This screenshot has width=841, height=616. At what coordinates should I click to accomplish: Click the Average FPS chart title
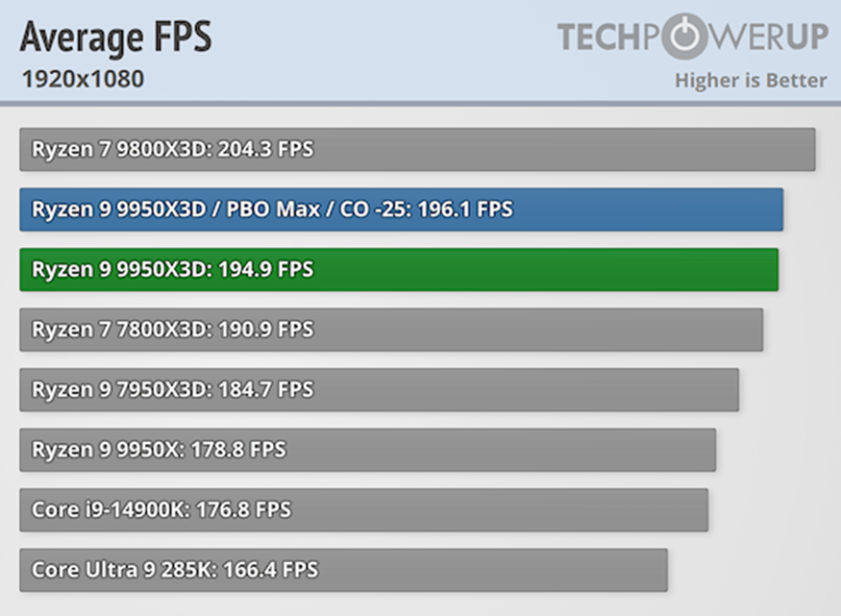tap(115, 37)
